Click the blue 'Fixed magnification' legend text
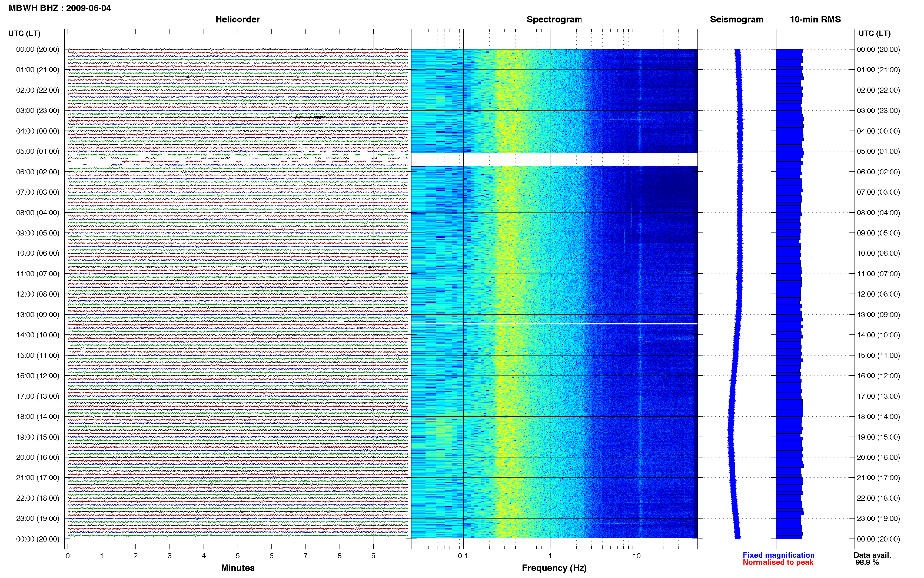924x578 pixels. click(x=778, y=555)
